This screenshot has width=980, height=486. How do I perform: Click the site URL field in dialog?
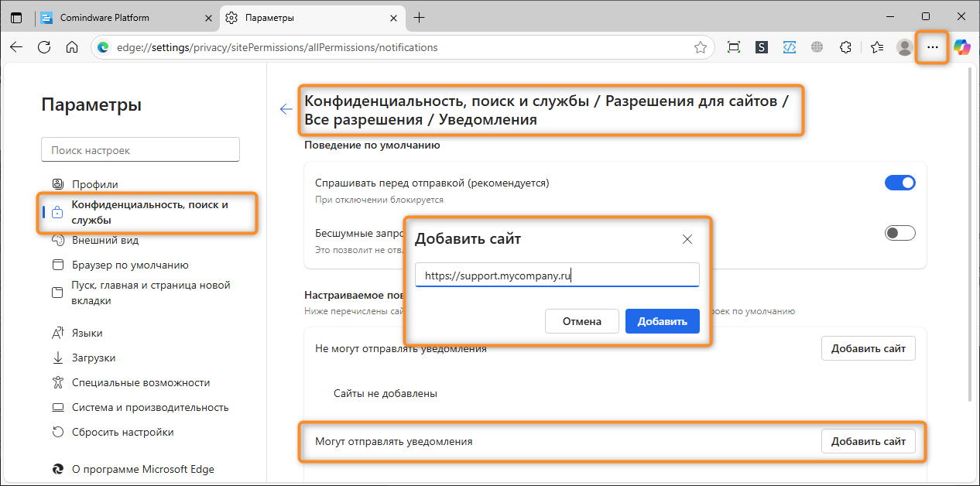557,275
